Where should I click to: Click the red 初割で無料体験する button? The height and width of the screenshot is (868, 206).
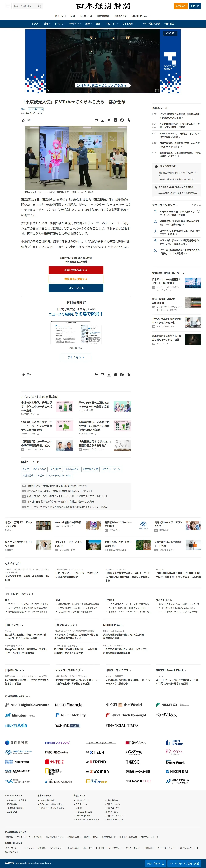76,270
